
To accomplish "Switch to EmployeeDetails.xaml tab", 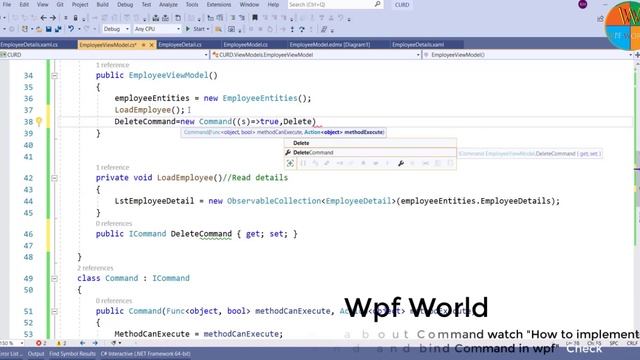I will coord(418,44).
